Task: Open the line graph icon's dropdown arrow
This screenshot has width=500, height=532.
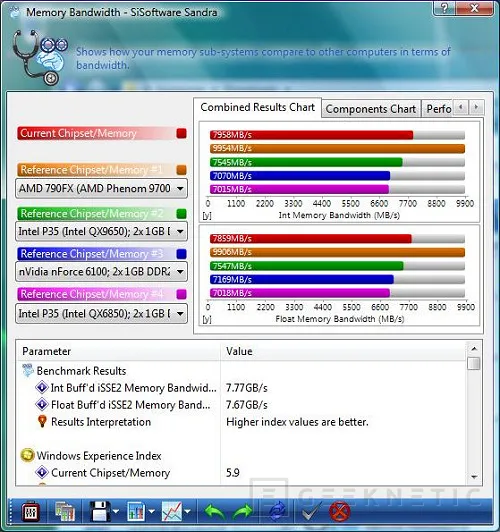Action: point(188,511)
